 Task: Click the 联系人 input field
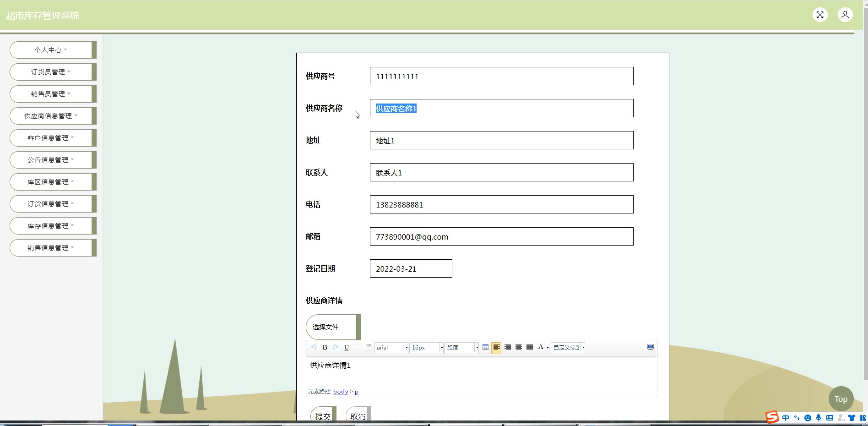click(x=501, y=172)
